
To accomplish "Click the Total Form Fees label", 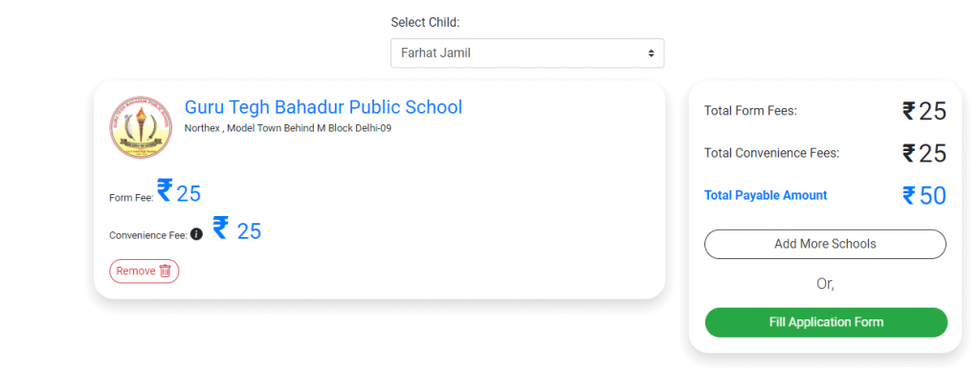I will tap(750, 111).
